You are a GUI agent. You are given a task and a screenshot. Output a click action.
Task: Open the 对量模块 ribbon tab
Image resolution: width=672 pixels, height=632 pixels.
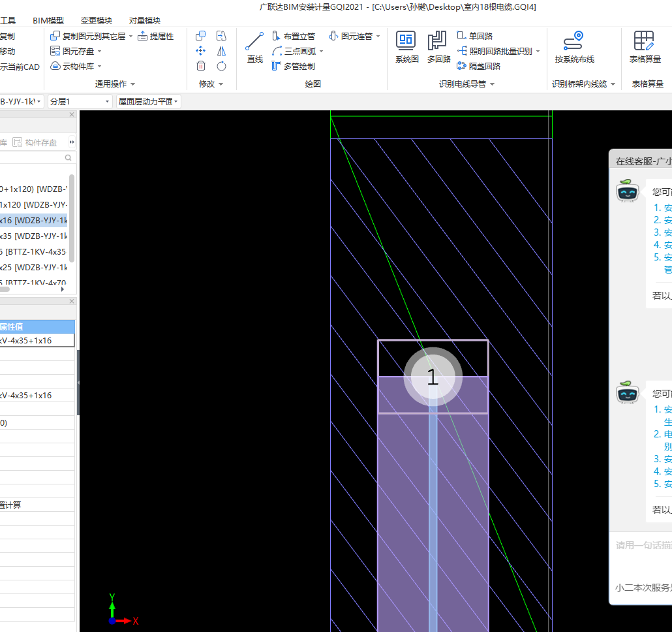coord(144,21)
